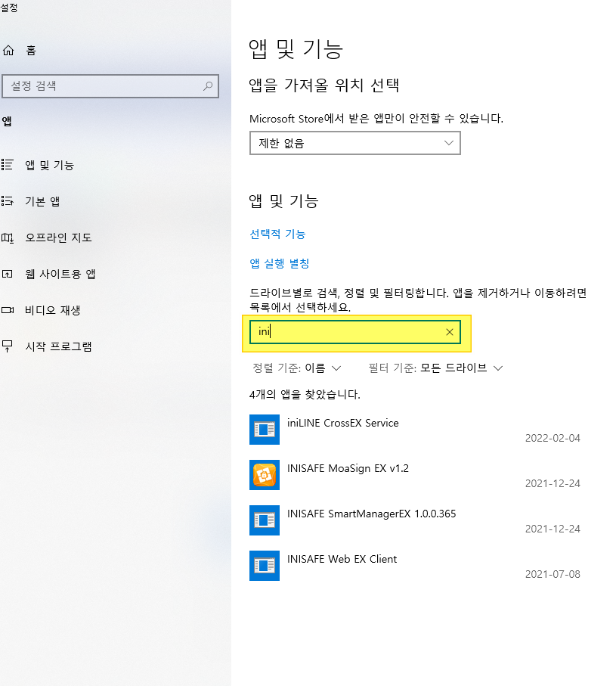
Task: Click the 앱 및 기능 list icon
Action: click(8, 165)
